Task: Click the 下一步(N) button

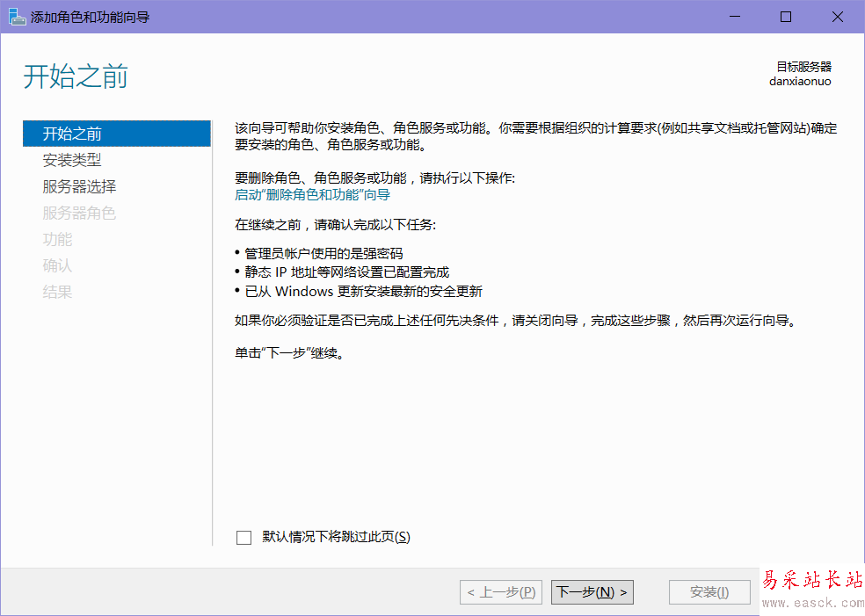Action: click(592, 592)
